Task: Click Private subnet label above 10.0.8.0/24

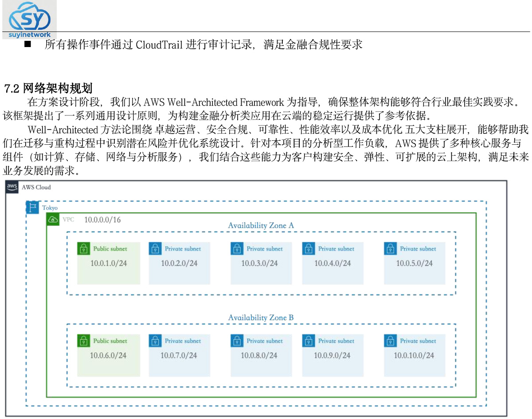Action: [x=265, y=341]
